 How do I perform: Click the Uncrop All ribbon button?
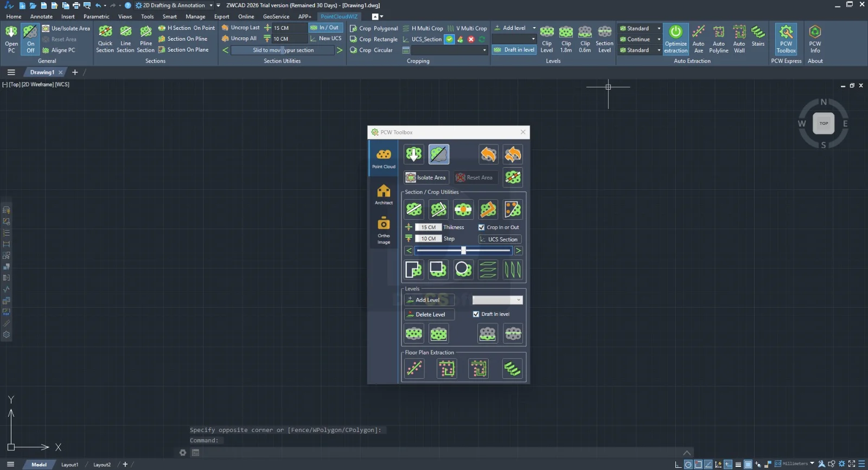pos(239,39)
